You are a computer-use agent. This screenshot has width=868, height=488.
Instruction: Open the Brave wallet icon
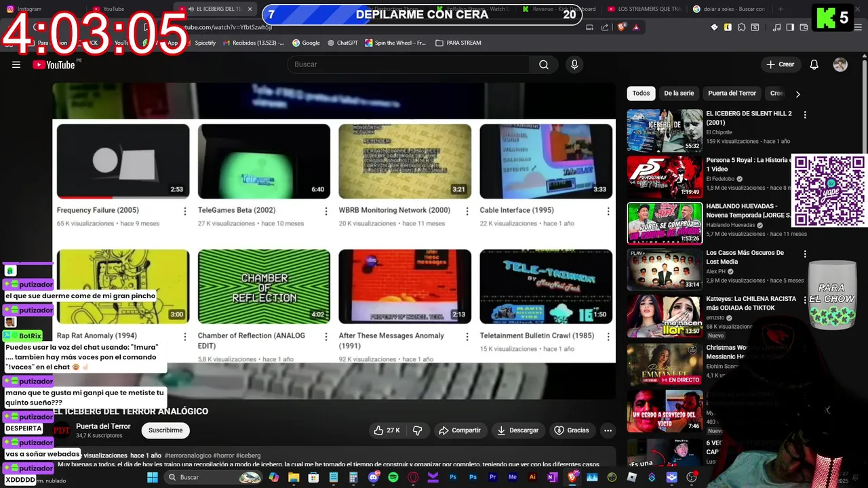pos(804,27)
